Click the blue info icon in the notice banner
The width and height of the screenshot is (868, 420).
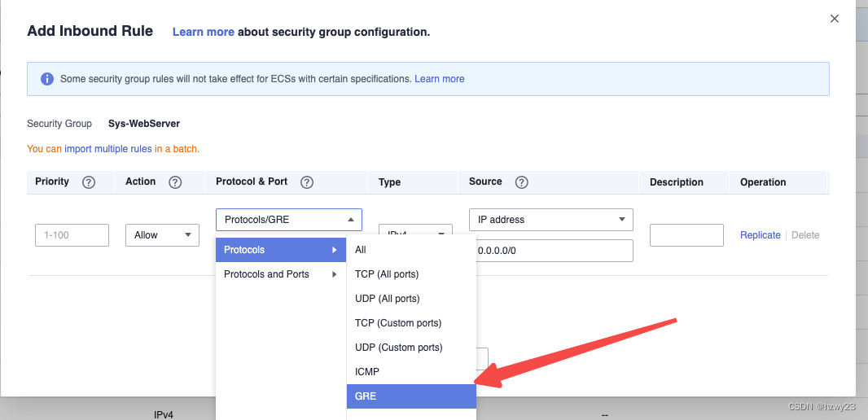click(47, 79)
